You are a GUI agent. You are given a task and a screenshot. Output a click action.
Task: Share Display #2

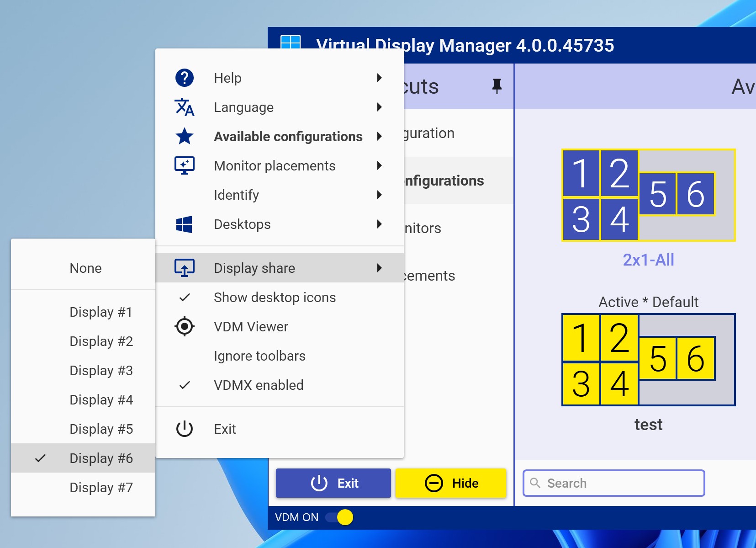pos(83,341)
